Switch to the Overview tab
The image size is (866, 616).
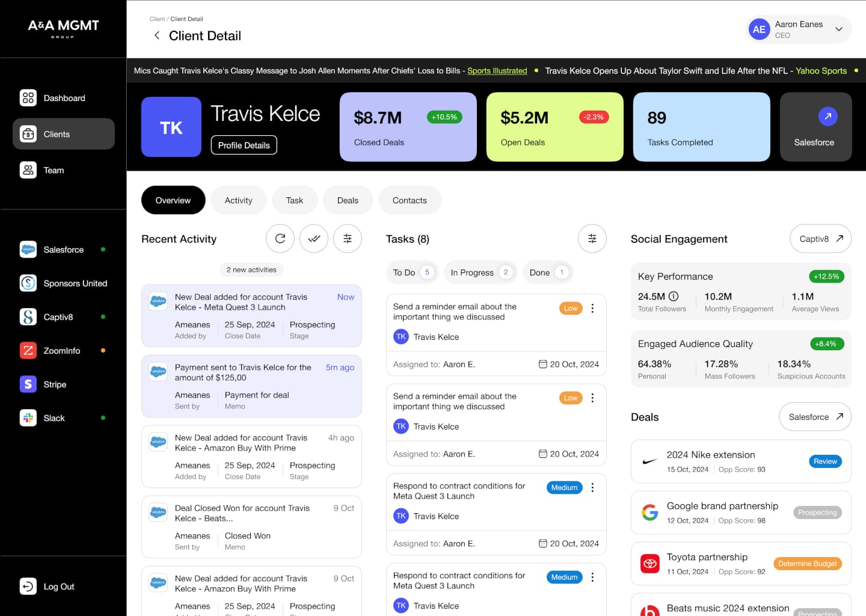pyautogui.click(x=173, y=200)
